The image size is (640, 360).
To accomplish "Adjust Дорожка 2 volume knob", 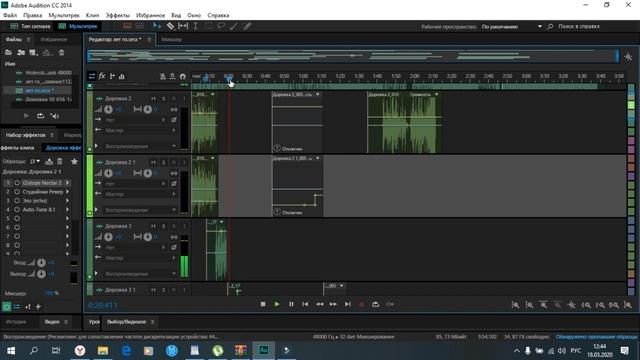I will pyautogui.click(x=108, y=109).
